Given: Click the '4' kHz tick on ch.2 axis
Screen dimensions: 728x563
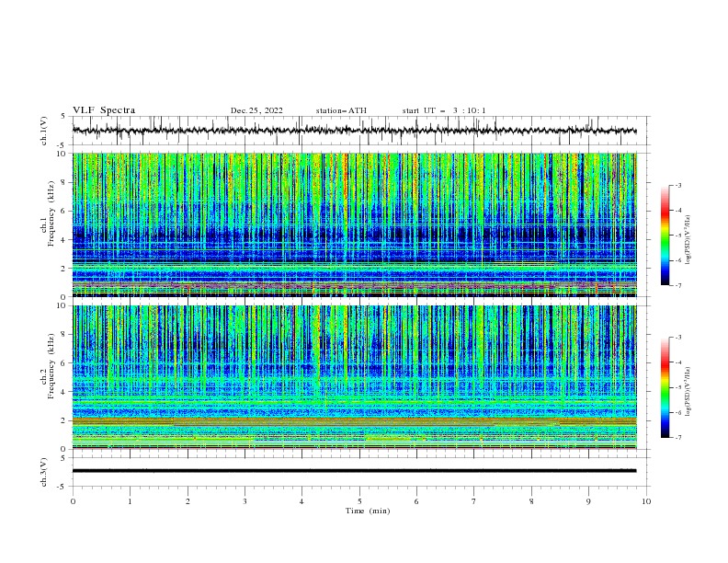Looking at the screenshot, I should (x=64, y=392).
